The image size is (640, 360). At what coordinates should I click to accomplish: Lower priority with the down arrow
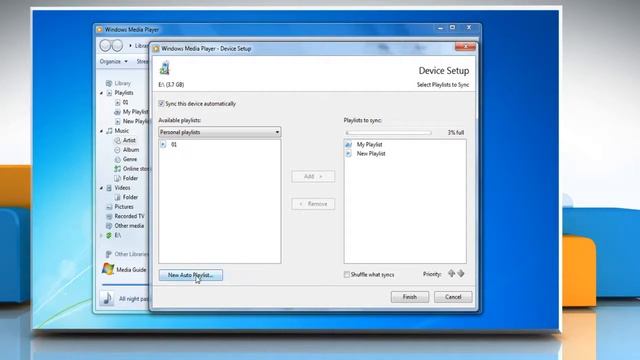pos(461,273)
